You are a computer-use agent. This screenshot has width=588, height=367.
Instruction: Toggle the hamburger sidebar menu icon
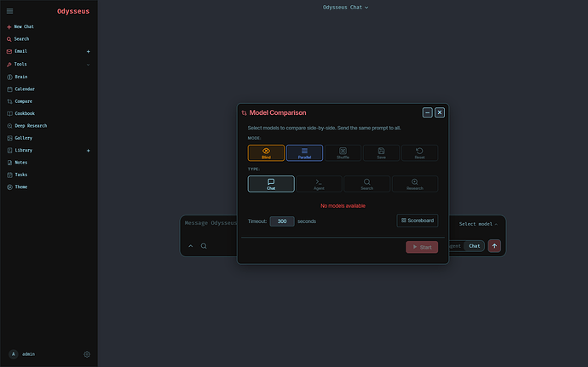point(9,11)
